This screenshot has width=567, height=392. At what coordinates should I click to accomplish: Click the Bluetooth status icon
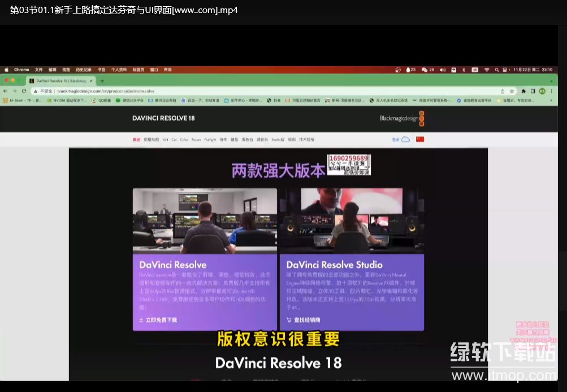coord(464,69)
